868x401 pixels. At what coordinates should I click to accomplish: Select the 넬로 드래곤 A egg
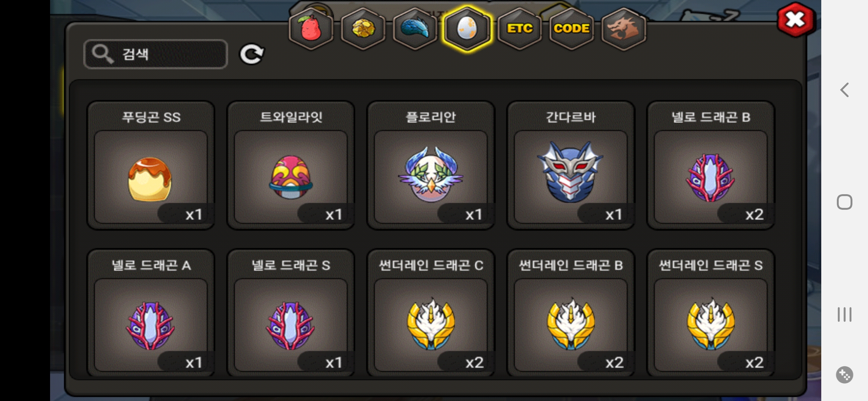(151, 313)
